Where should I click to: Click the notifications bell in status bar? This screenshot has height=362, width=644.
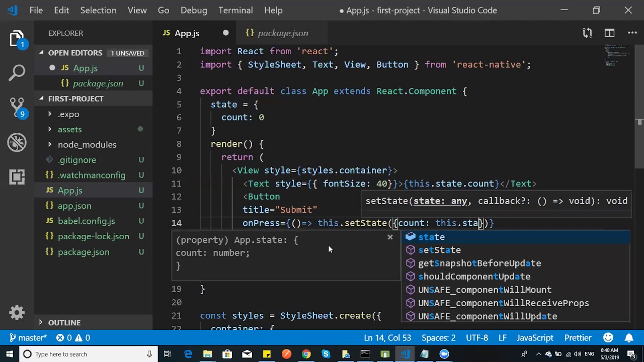coord(629,338)
